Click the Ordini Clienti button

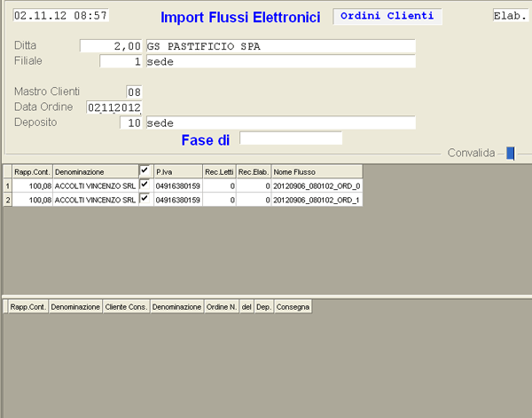[387, 16]
